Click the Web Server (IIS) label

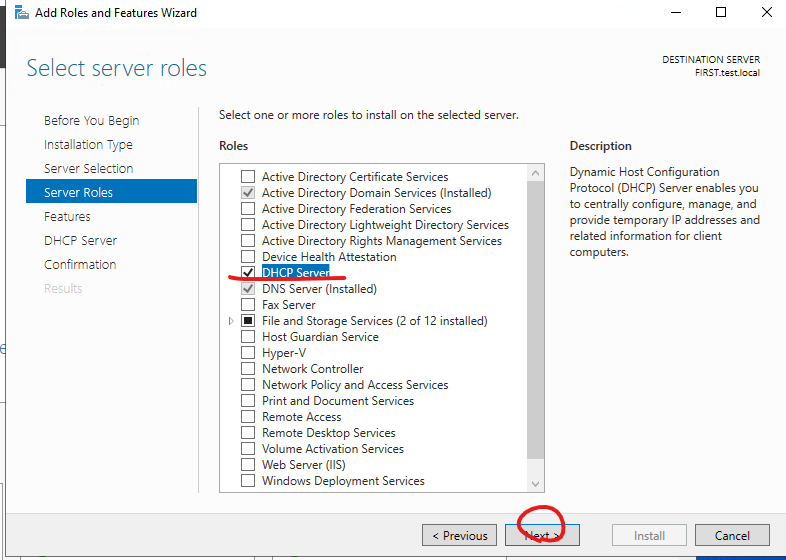pyautogui.click(x=304, y=465)
